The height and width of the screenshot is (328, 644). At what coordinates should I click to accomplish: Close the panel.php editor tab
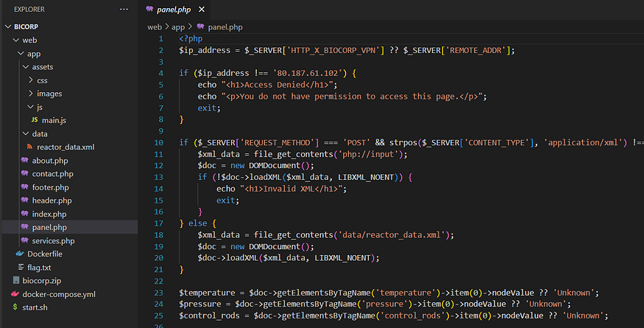(x=202, y=10)
